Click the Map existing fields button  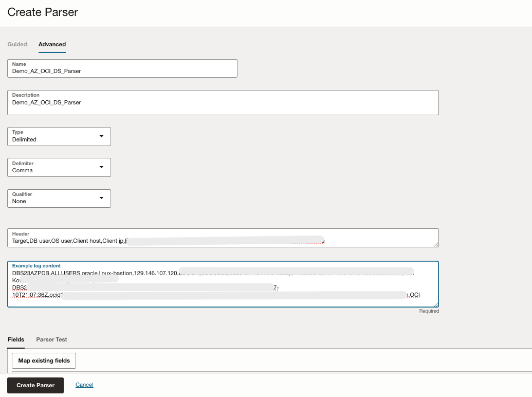[x=44, y=360]
